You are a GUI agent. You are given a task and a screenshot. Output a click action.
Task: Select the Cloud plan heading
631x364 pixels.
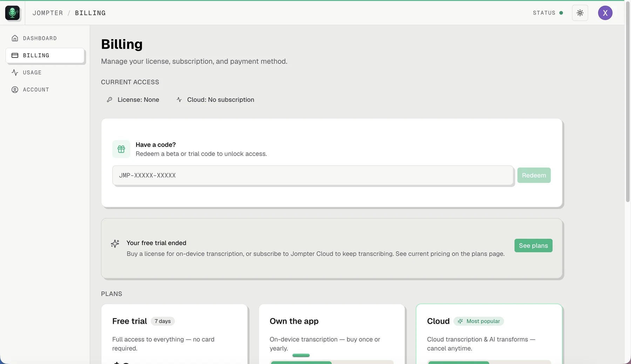pos(438,321)
